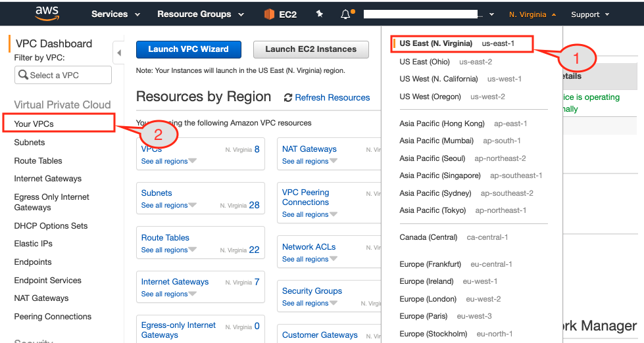Open the notifications bell icon
This screenshot has height=343, width=644.
click(346, 14)
